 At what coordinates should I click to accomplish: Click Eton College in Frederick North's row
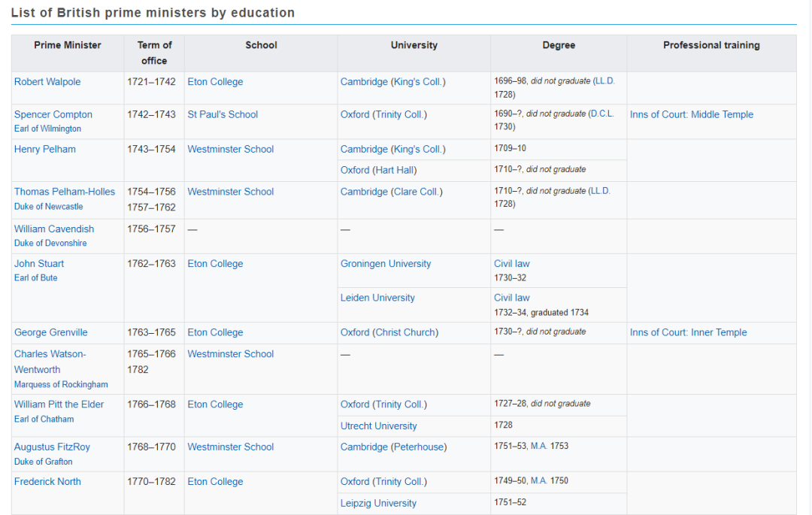pos(215,481)
